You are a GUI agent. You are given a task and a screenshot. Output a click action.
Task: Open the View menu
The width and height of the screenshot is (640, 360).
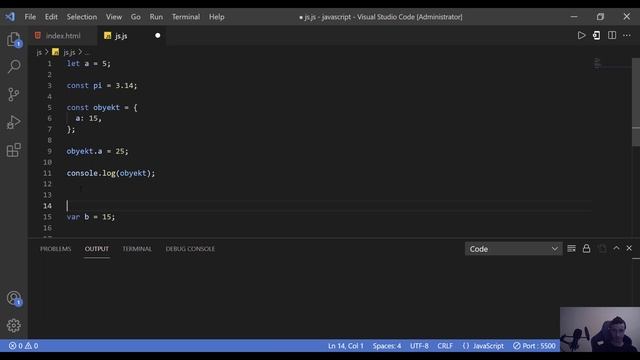(114, 17)
